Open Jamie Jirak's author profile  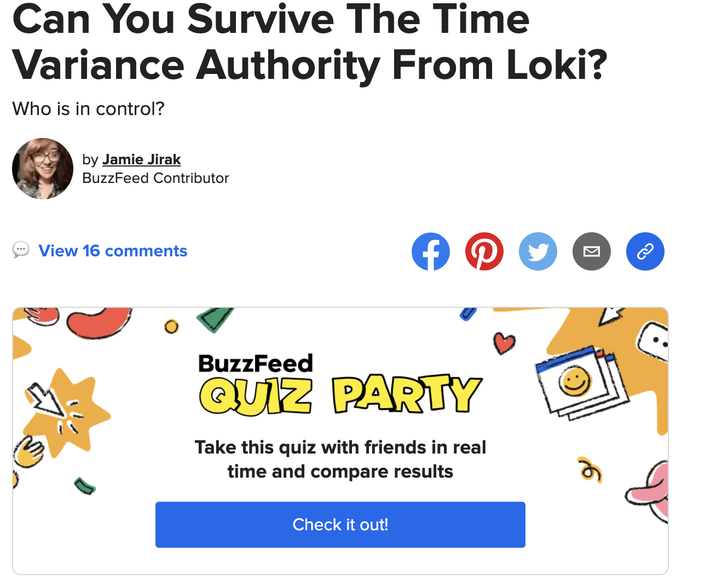pos(141,159)
